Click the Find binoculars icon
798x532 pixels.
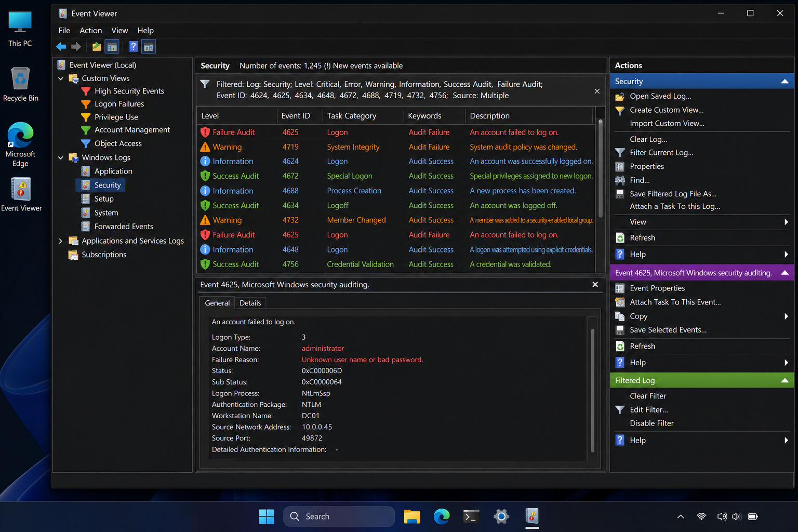tap(620, 180)
